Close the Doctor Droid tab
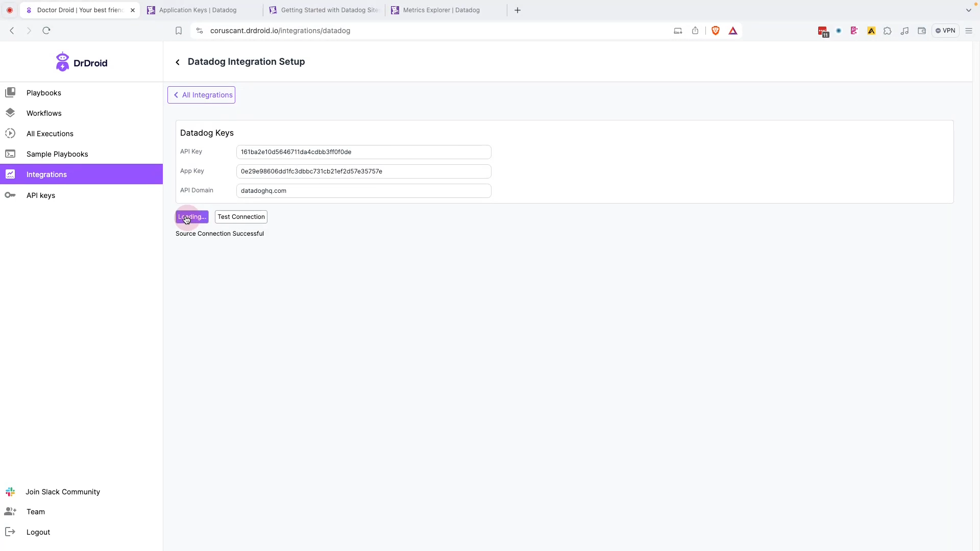The width and height of the screenshot is (980, 551). [133, 10]
